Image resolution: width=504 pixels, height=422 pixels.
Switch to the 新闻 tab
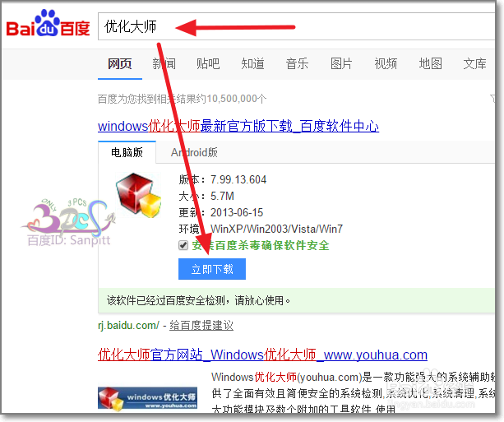point(164,63)
